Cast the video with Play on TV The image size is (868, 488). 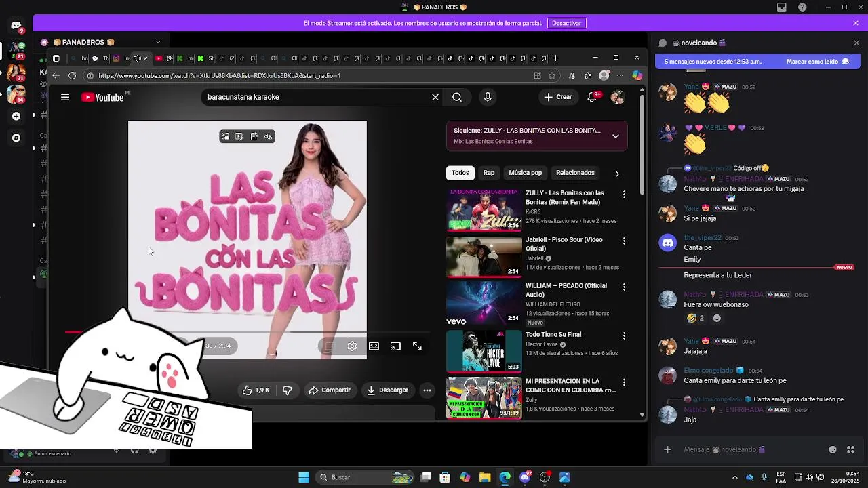click(x=395, y=346)
